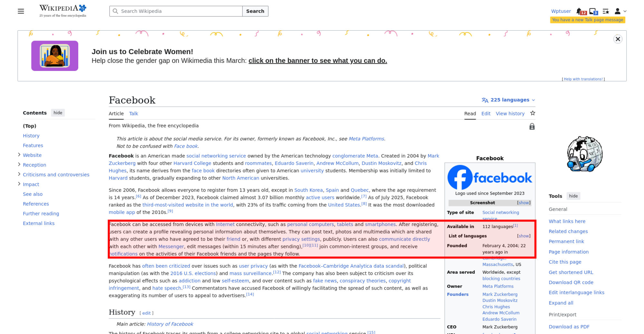Open notices tray showing 3 messages
Viewport: 644px width, 334px height.
coord(593,12)
